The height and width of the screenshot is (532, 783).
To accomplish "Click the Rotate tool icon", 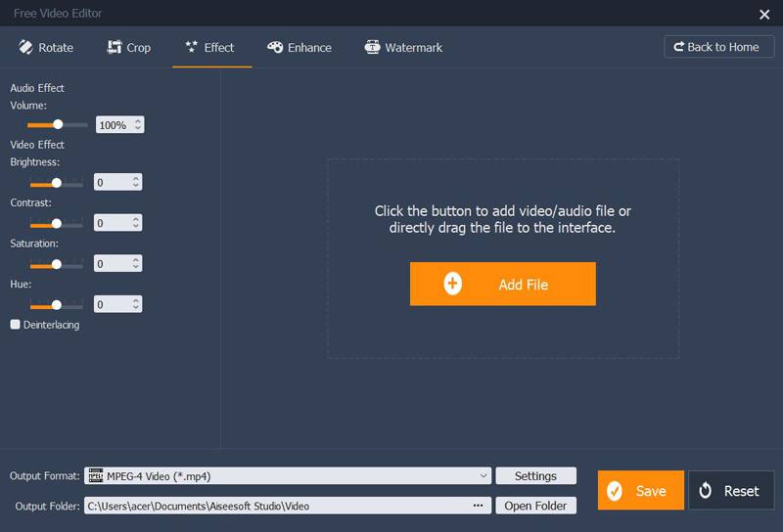I will click(25, 47).
